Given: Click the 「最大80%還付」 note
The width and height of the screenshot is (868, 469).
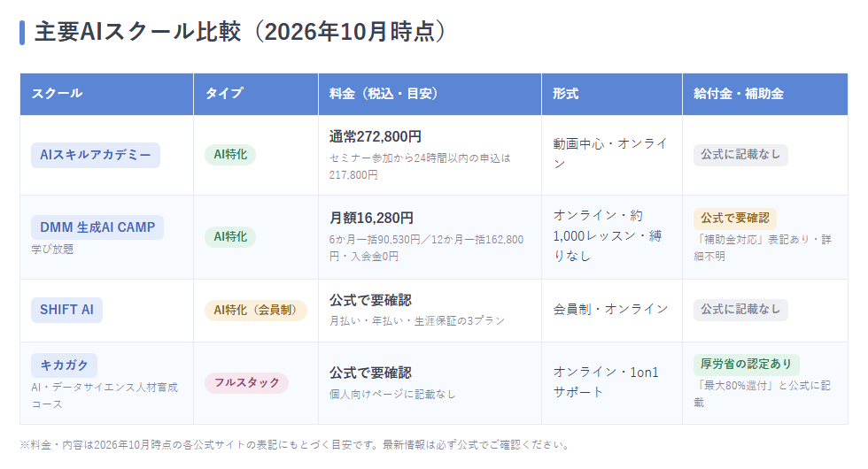Looking at the screenshot, I should [x=763, y=394].
